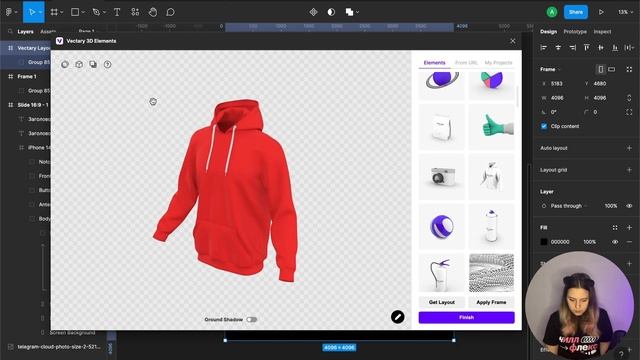640x360 pixels.
Task: Click the layers search magnifier icon
Action: 10,31
